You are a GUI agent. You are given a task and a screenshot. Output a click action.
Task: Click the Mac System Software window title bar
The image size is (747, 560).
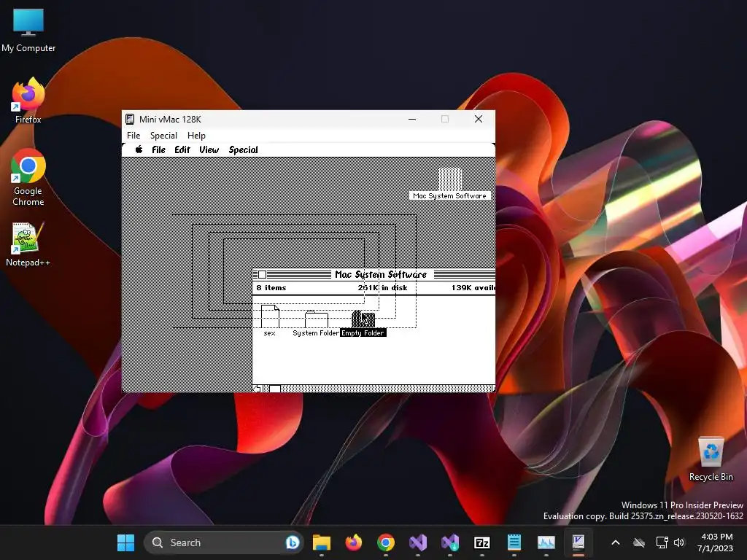coord(374,274)
